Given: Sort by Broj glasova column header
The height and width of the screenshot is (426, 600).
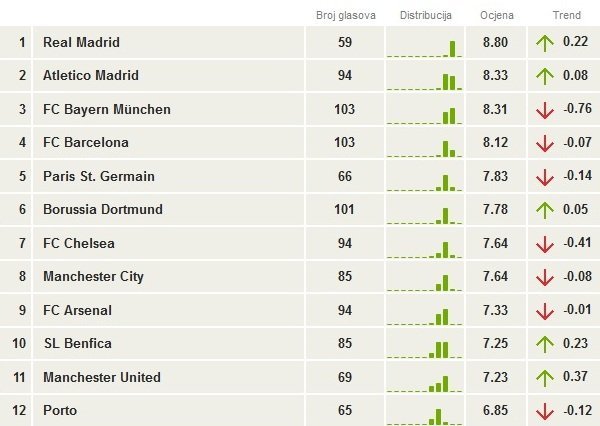Looking at the screenshot, I should tap(346, 15).
